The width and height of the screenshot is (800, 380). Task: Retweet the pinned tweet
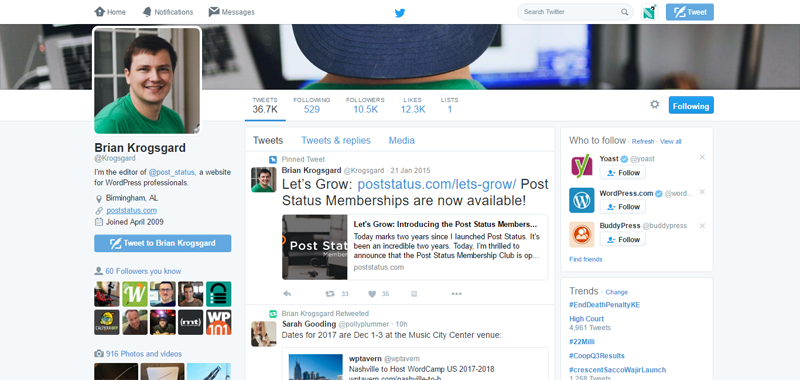click(330, 294)
